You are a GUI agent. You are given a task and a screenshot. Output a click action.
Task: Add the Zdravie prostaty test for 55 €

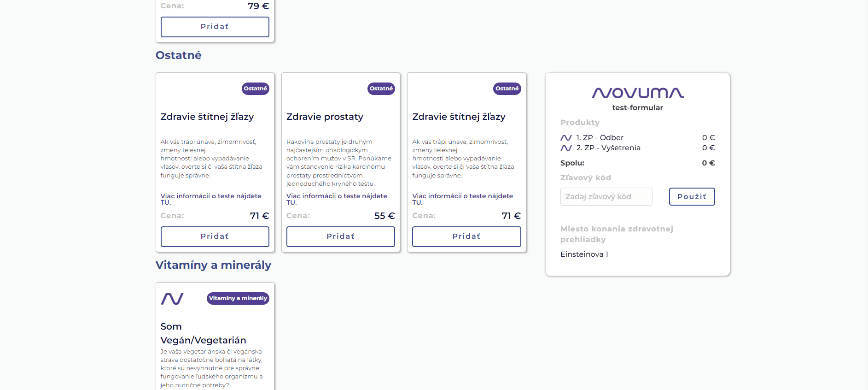tap(340, 236)
